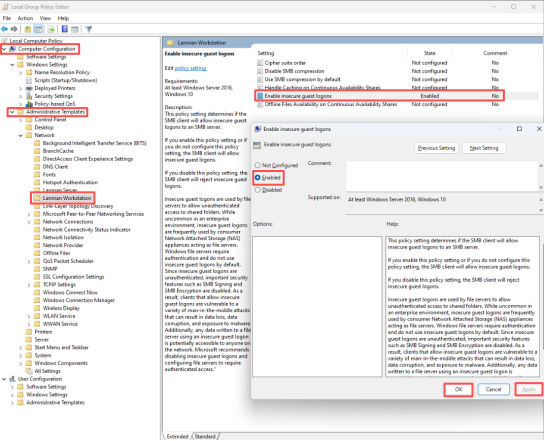The height and width of the screenshot is (441, 545).
Task: Toggle Show/Hide Action Pane toolbar icon
Action: (x=75, y=29)
